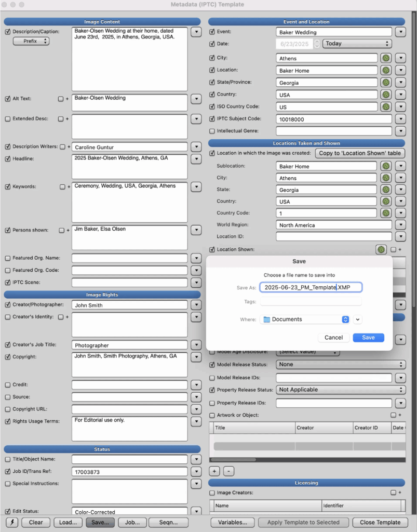Enable the Credit checkbox

click(8, 385)
